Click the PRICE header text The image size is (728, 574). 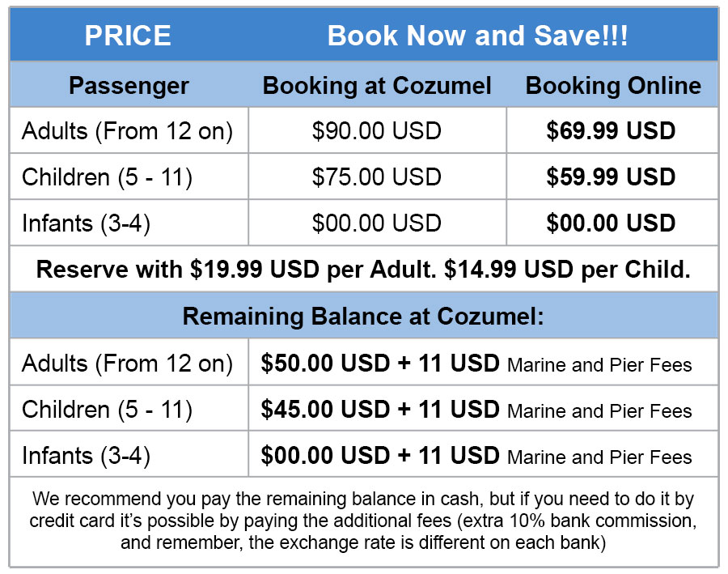(128, 36)
